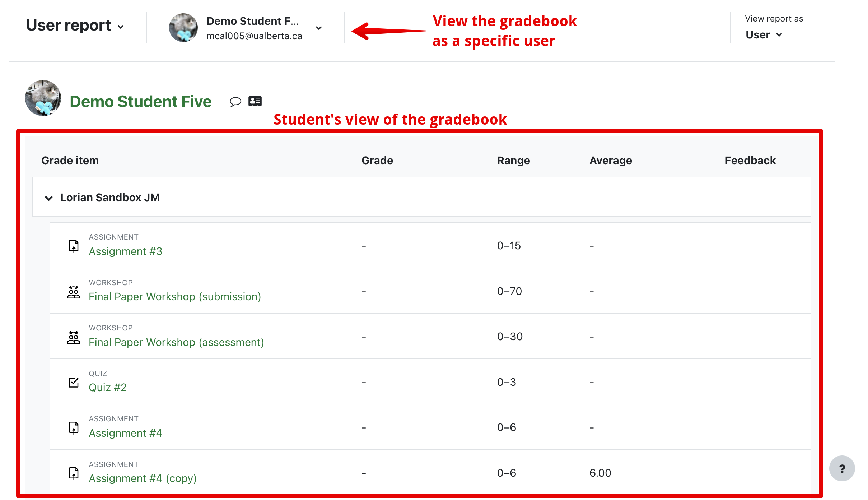Open Final Paper Workshop (assessment) link
This screenshot has height=500, width=868.
(176, 342)
